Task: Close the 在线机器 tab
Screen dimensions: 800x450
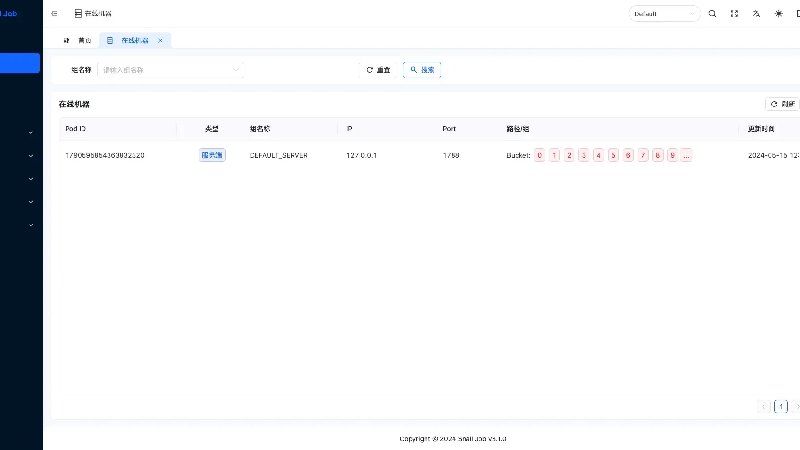Action: pos(160,40)
